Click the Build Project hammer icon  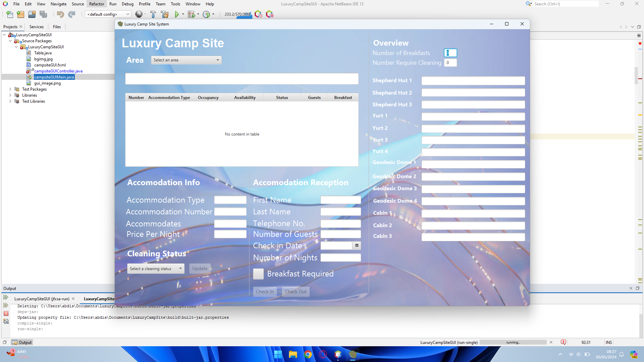(153, 14)
